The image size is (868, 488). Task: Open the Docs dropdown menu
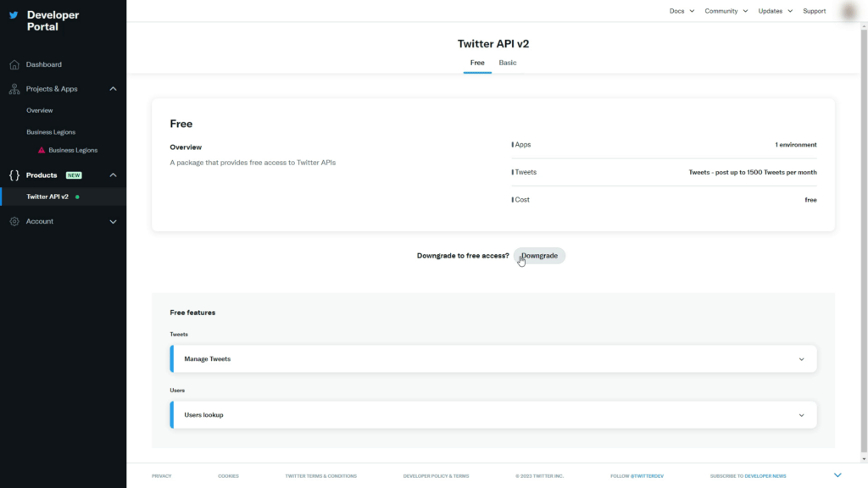(x=682, y=11)
